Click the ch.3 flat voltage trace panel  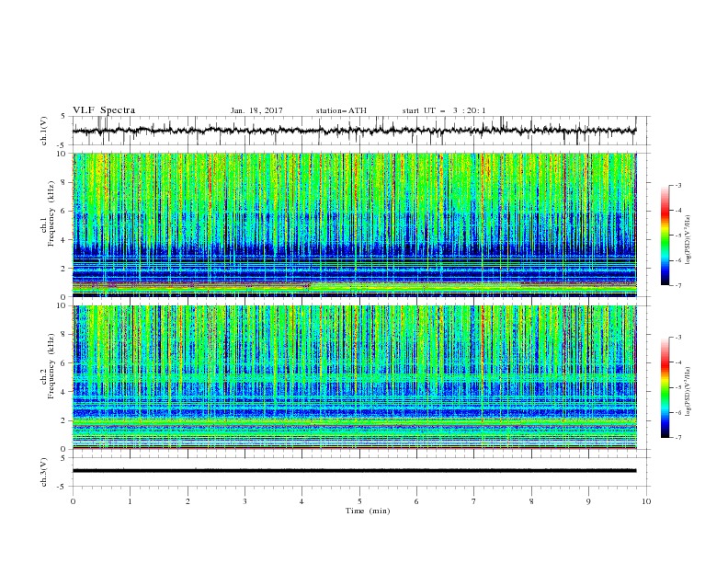(361, 472)
